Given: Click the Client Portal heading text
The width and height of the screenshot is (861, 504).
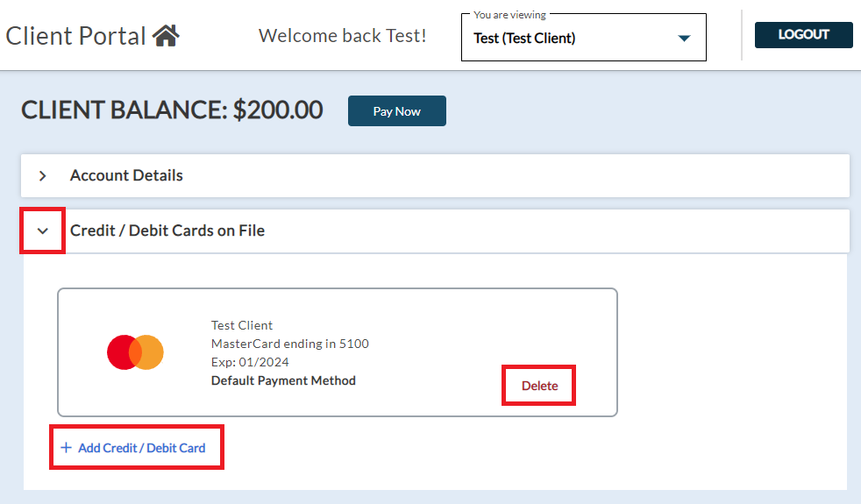Looking at the screenshot, I should pyautogui.click(x=76, y=36).
